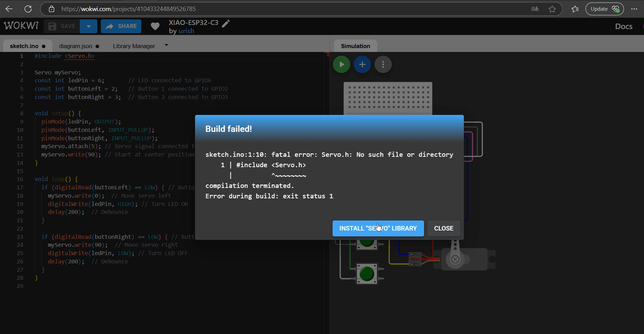Image resolution: width=644 pixels, height=334 pixels.
Task: Select the breadboard in simulation
Action: pos(388,98)
